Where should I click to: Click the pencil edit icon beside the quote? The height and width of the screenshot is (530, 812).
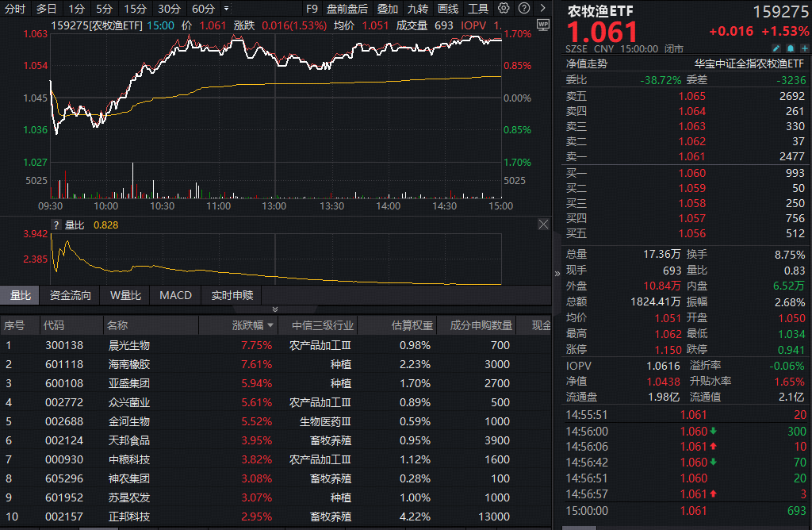(776, 48)
